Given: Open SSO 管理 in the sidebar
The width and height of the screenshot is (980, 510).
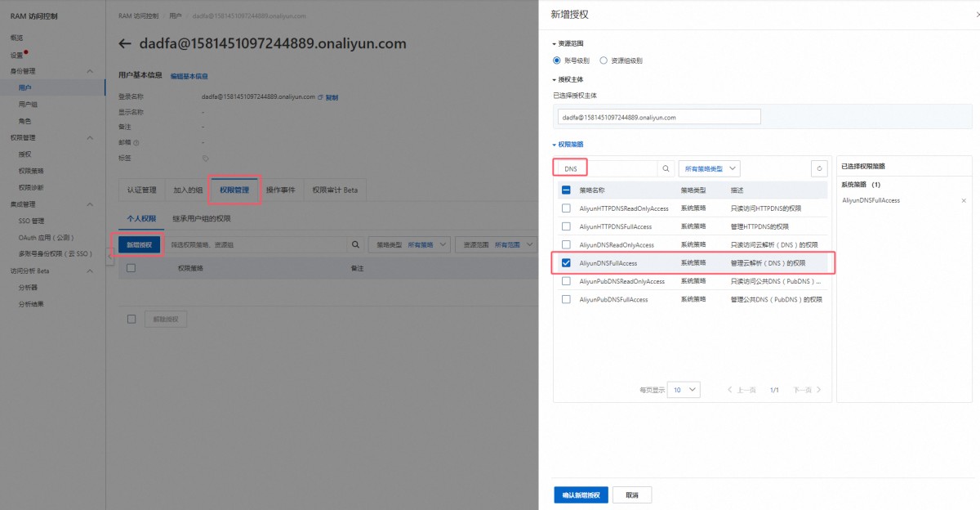Looking at the screenshot, I should tap(32, 221).
